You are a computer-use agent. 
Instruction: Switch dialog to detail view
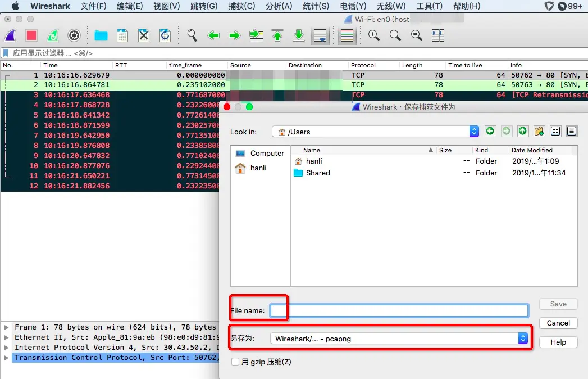572,131
